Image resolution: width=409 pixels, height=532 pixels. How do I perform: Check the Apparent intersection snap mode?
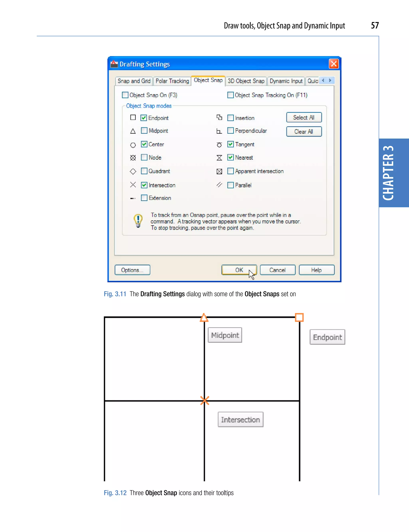click(230, 171)
